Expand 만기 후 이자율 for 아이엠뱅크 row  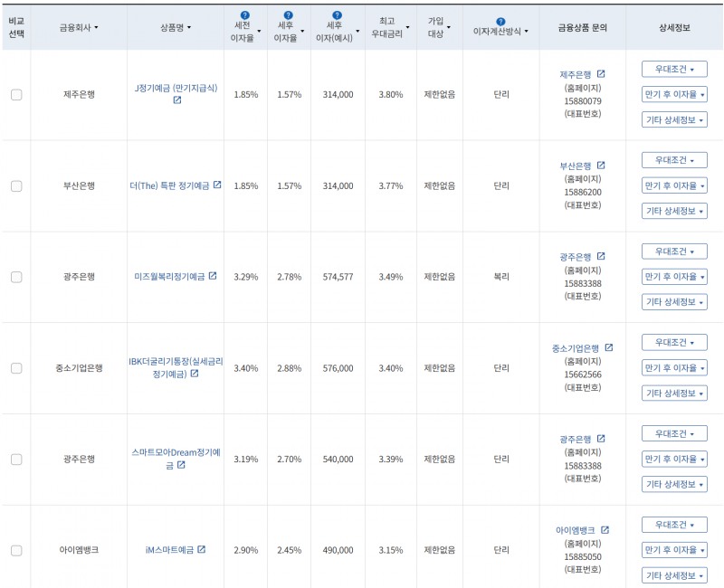coord(674,550)
